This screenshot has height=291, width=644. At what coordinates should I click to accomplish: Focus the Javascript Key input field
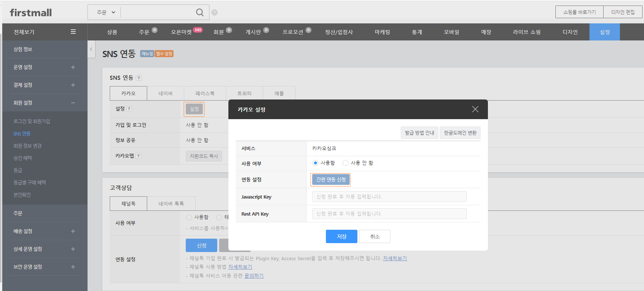389,197
